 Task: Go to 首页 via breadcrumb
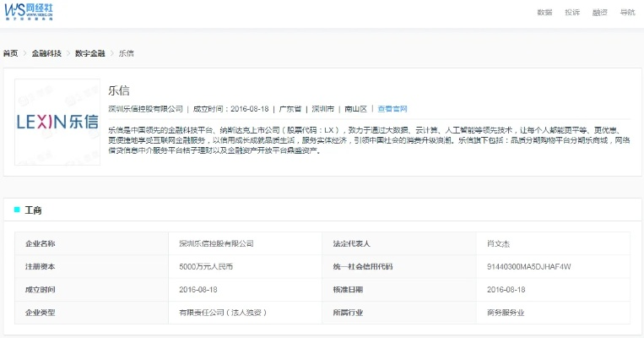10,53
